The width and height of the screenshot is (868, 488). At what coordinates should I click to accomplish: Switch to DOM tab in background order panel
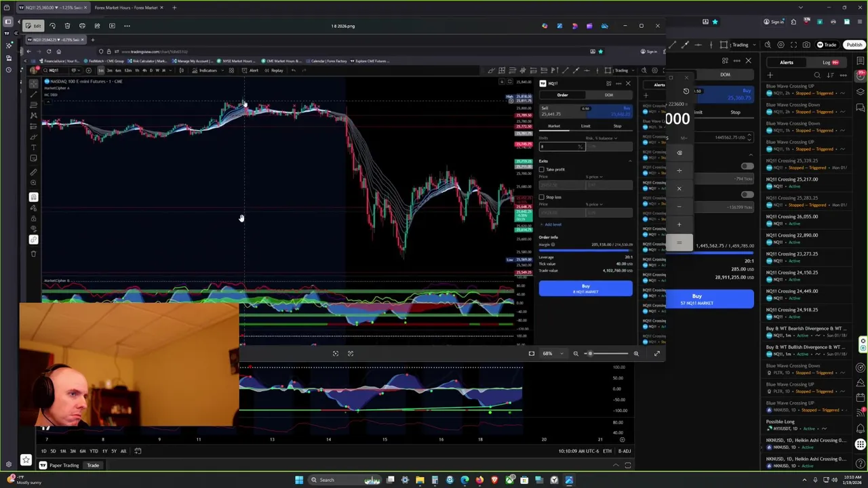(x=725, y=75)
